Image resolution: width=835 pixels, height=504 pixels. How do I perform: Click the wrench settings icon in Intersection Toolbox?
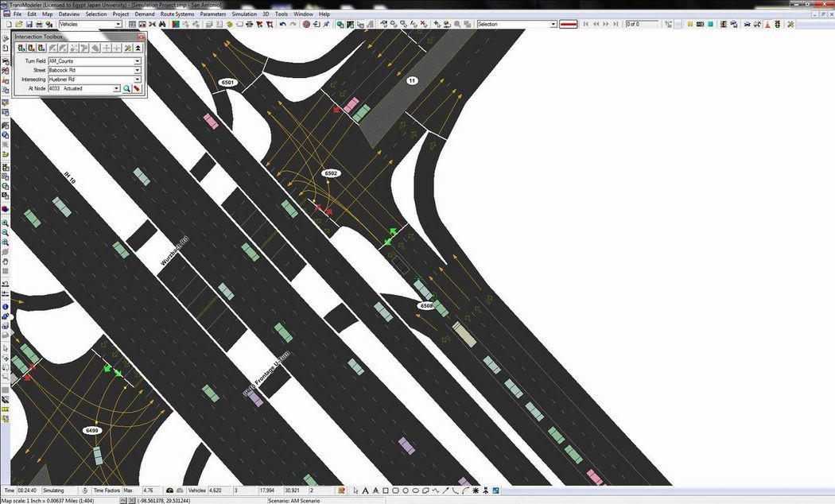point(127,48)
